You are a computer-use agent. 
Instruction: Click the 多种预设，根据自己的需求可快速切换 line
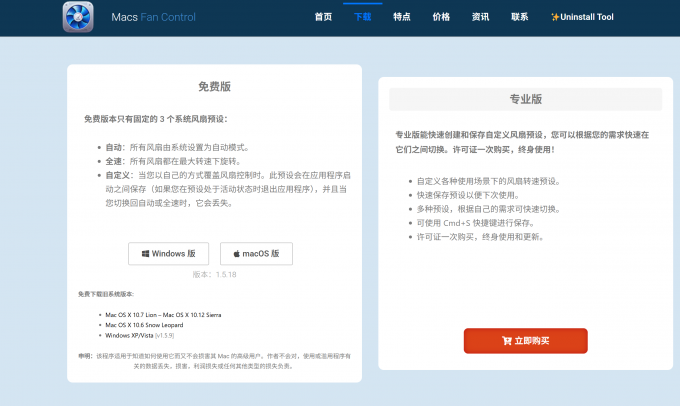click(x=489, y=209)
